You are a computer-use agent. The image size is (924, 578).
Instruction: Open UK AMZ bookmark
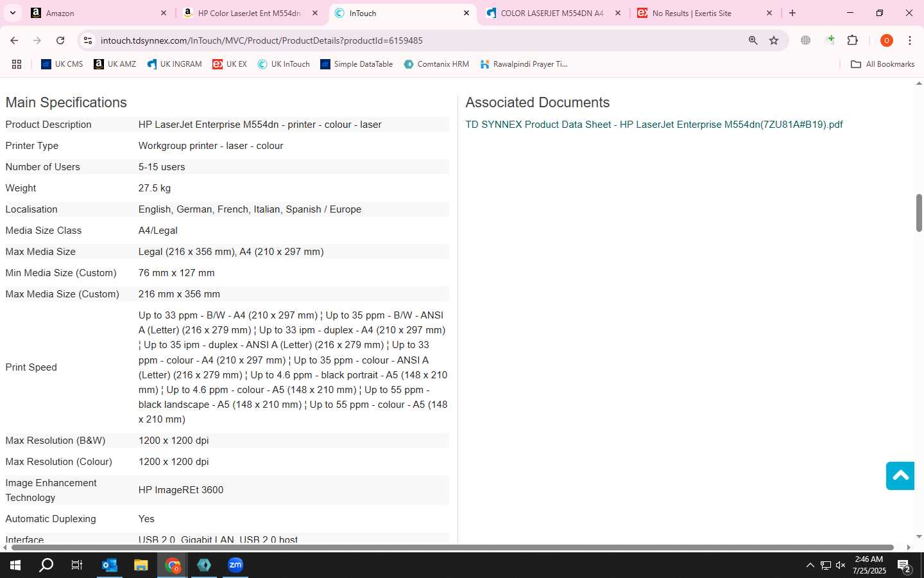[115, 64]
